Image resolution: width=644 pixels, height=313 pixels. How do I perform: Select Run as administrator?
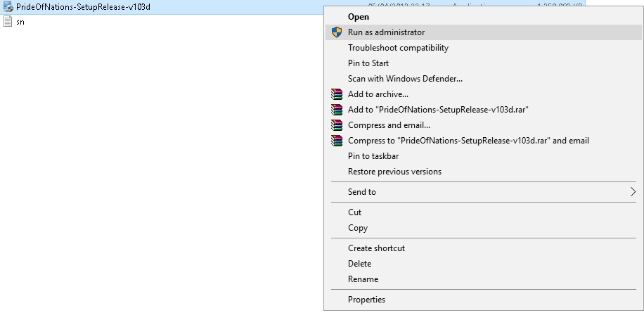pyautogui.click(x=386, y=32)
